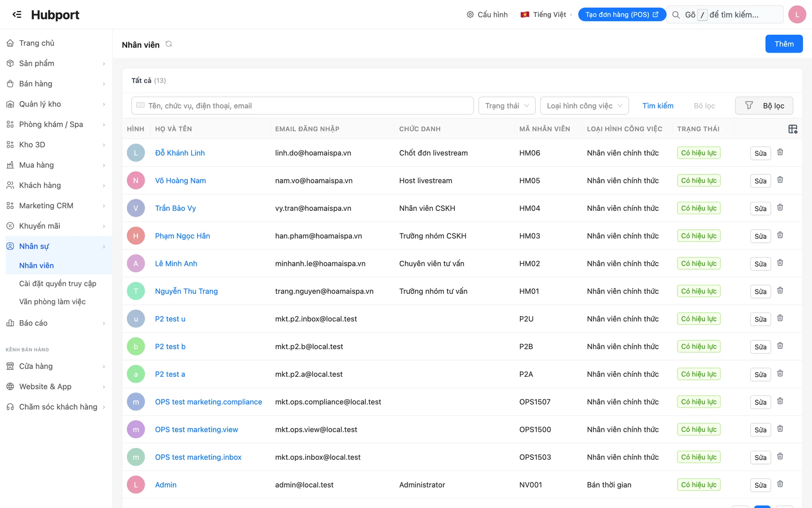Click the trash icon for P2 test b
812x508 pixels.
tap(780, 346)
